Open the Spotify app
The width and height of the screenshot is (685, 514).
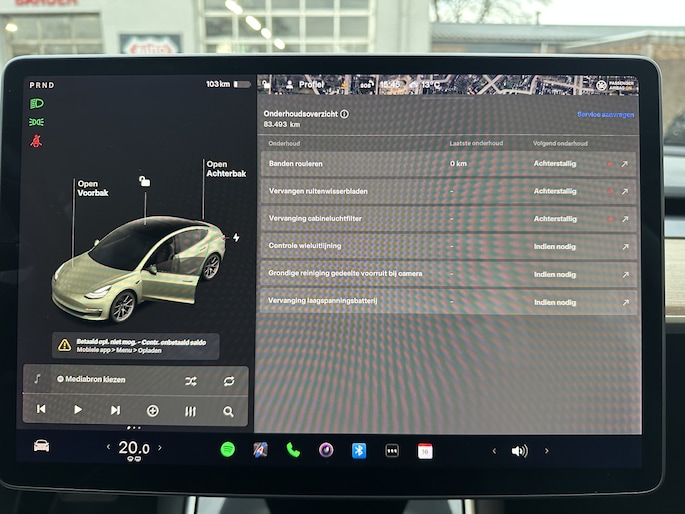[227, 450]
